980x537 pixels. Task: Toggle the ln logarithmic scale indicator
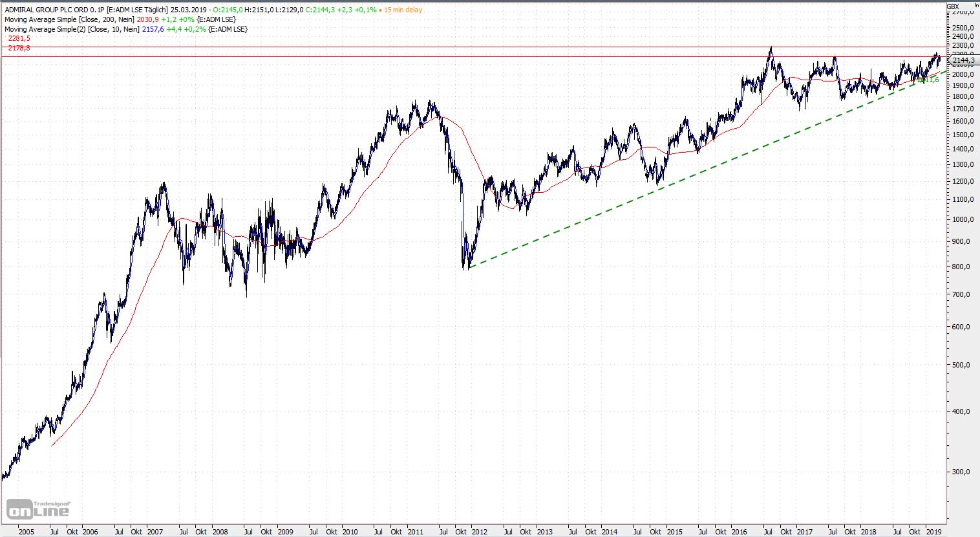tap(976, 5)
